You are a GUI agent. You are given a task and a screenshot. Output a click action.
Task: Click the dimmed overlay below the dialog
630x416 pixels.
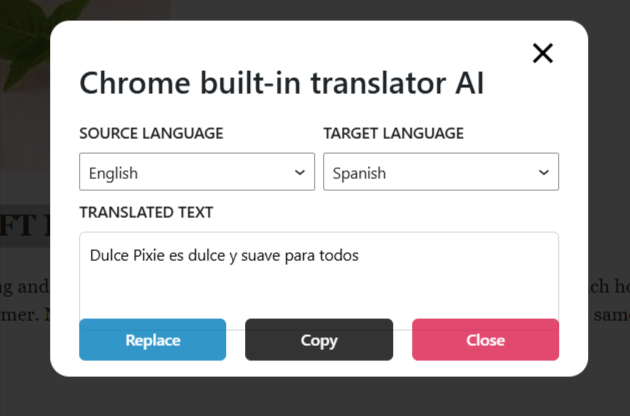[315, 397]
